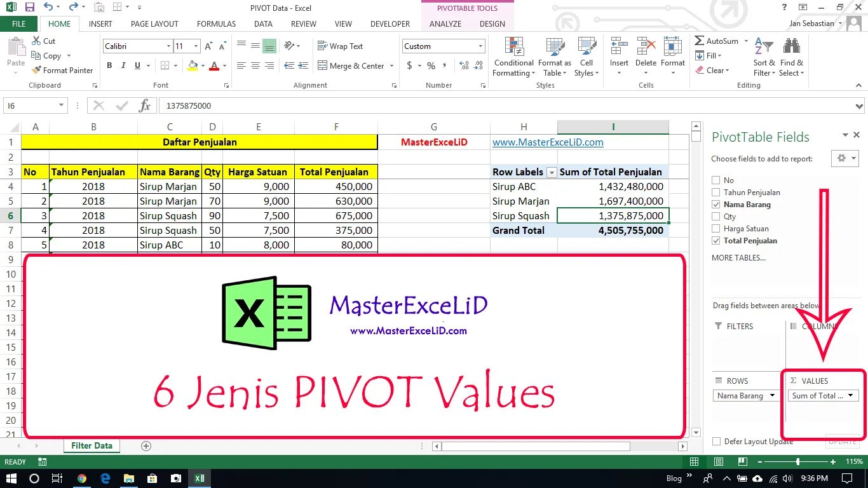
Task: Click the Redo arrow icon
Action: 73,8
